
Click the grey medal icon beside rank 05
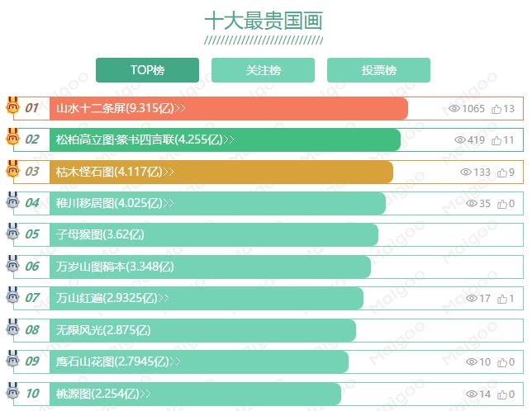point(12,231)
